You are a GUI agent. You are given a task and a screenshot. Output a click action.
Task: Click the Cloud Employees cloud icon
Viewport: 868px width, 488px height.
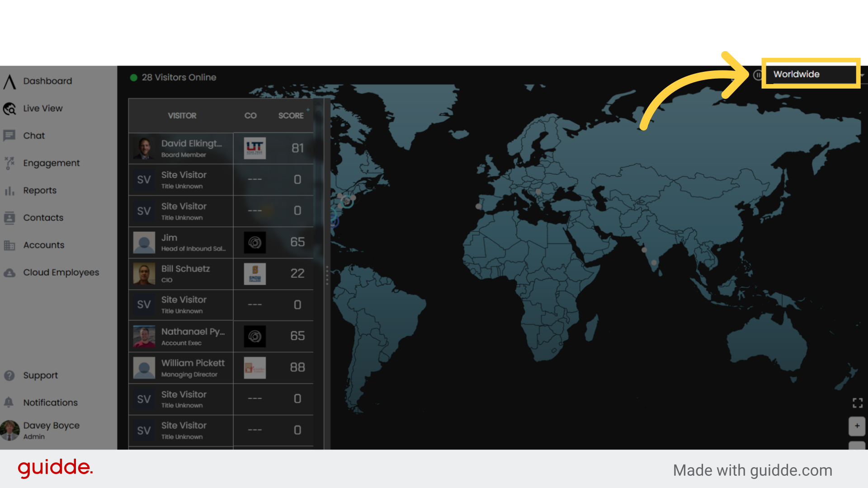tap(9, 273)
